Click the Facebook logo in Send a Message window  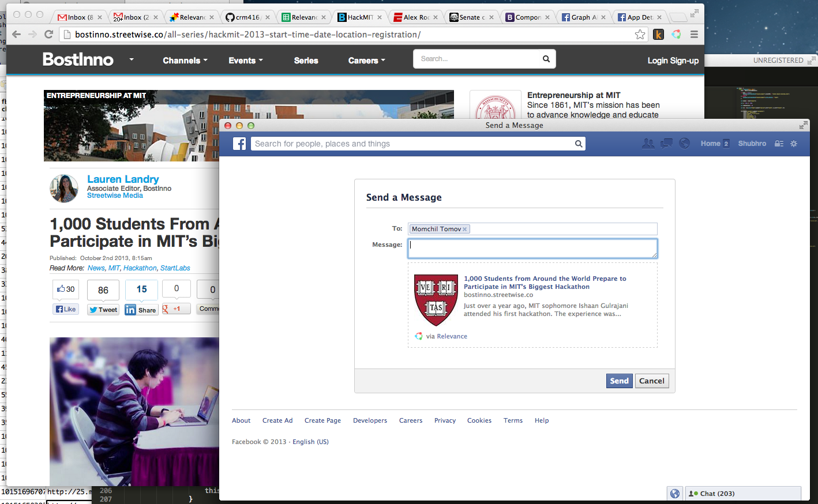(239, 144)
